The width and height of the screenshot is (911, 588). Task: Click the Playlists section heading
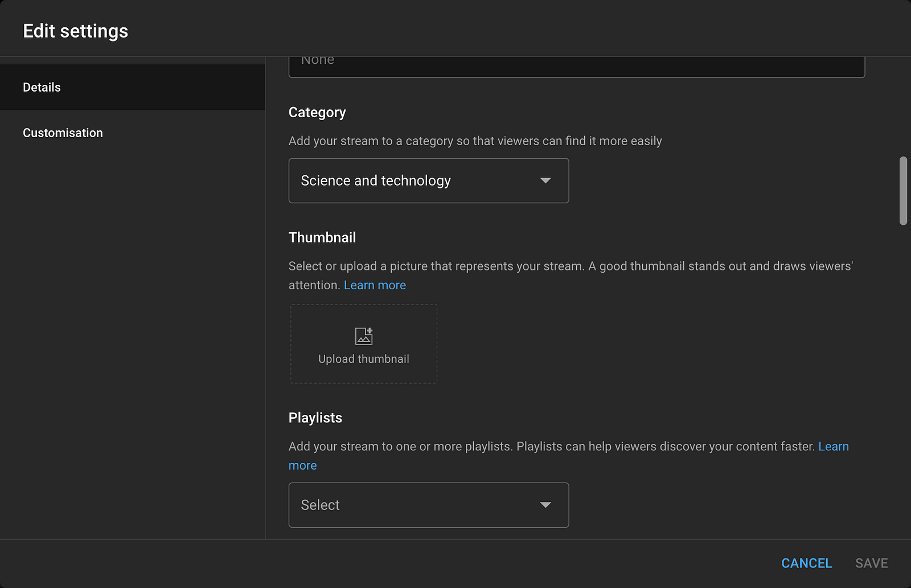coord(315,418)
